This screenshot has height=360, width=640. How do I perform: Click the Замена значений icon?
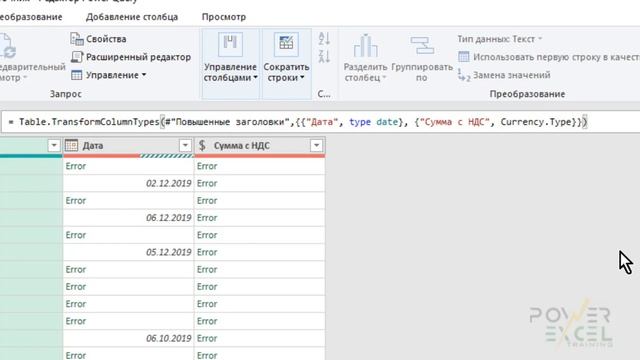pos(464,75)
